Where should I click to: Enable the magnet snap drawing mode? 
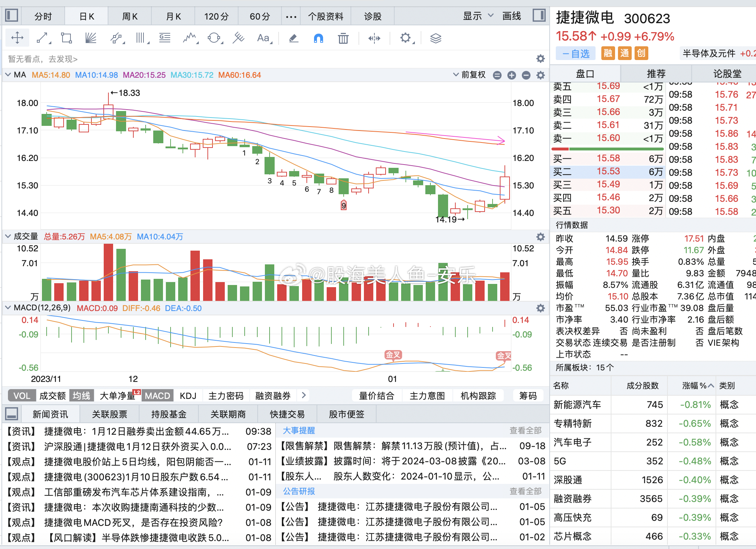coord(317,38)
